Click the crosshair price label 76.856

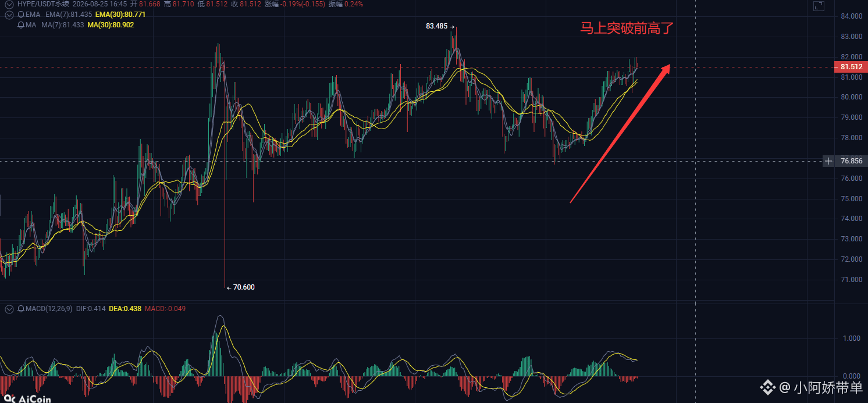pos(851,161)
